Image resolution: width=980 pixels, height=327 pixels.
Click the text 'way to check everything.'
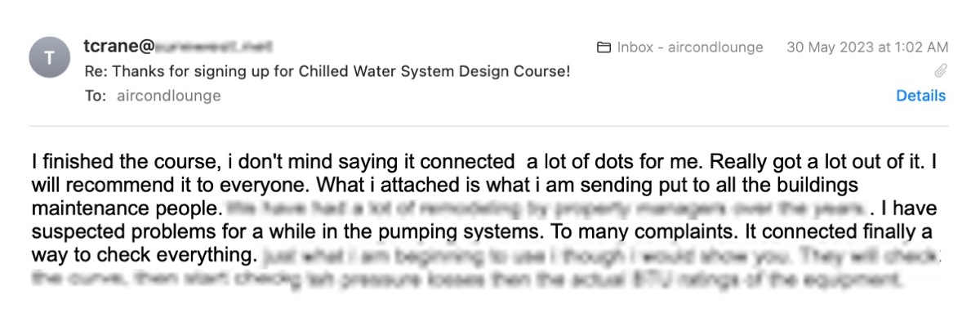(x=145, y=255)
